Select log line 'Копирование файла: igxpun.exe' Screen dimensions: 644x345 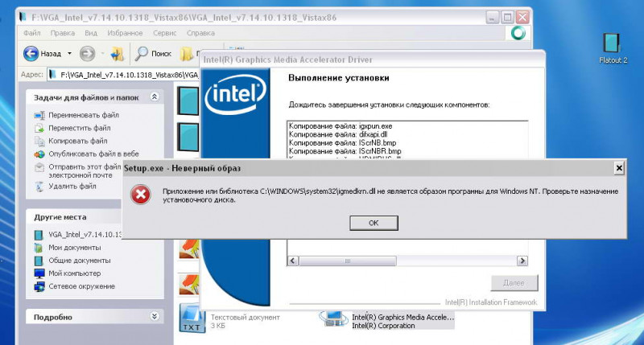pos(341,126)
